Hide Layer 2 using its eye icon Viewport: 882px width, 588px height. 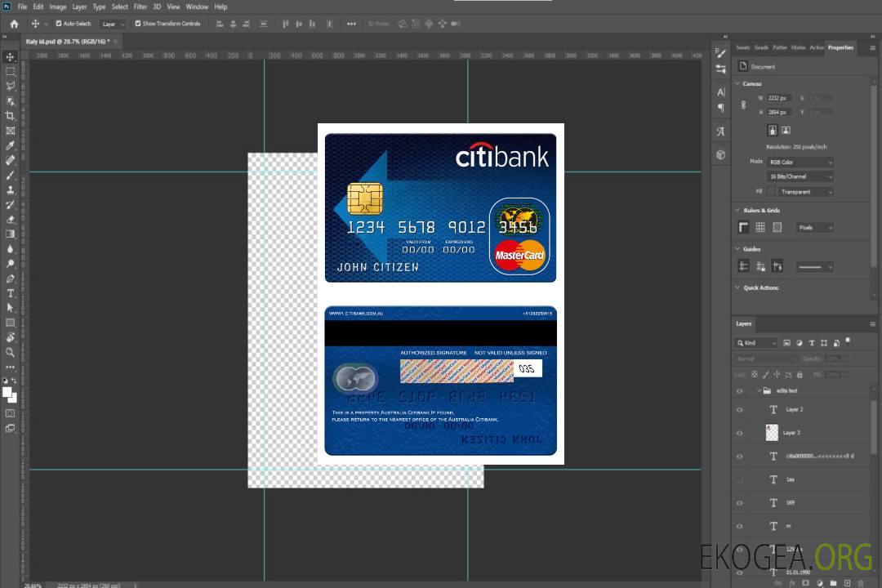(740, 410)
